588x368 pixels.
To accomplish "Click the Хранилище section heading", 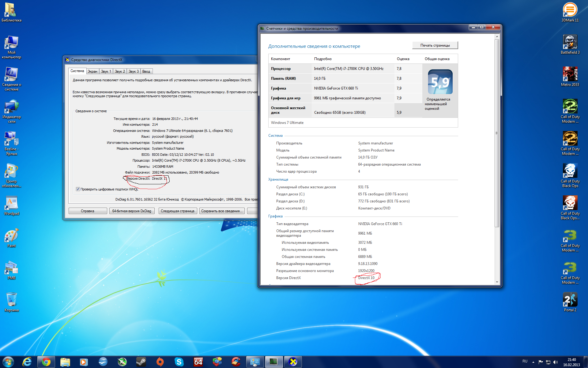I will [278, 179].
